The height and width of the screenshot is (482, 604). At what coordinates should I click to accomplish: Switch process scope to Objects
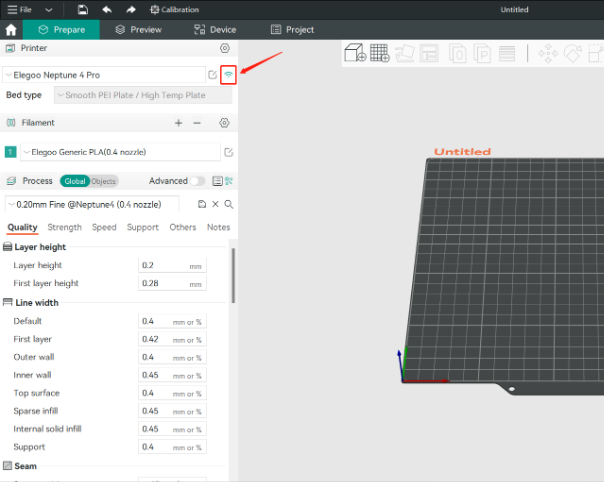tap(103, 181)
